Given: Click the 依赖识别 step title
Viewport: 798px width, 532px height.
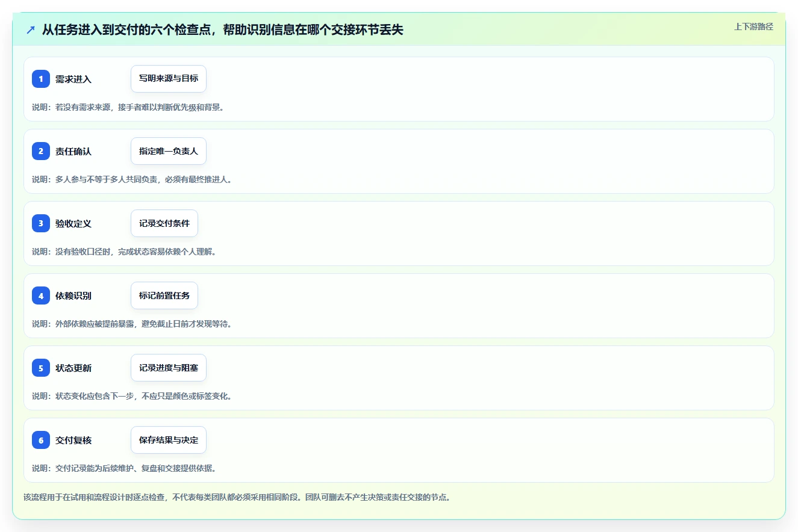Looking at the screenshot, I should [x=73, y=295].
